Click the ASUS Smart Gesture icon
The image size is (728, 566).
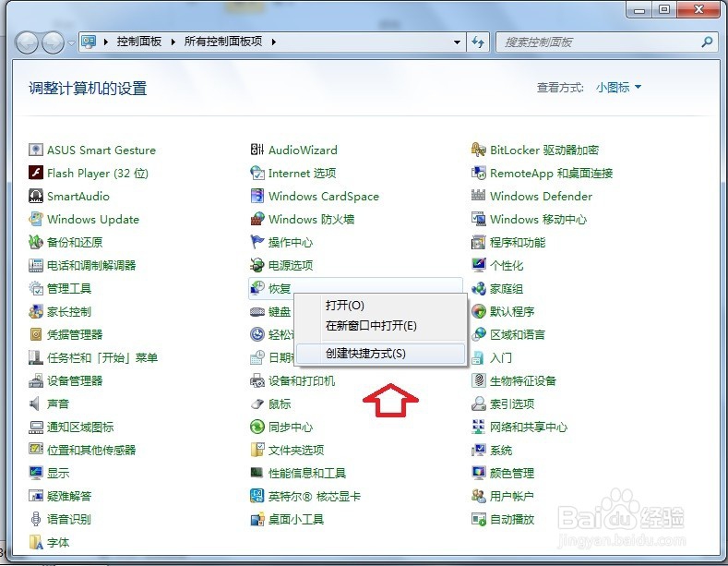click(x=36, y=150)
